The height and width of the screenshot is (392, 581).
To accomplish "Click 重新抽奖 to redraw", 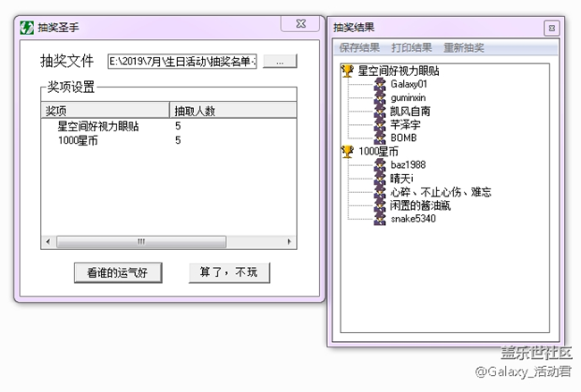I will (464, 47).
